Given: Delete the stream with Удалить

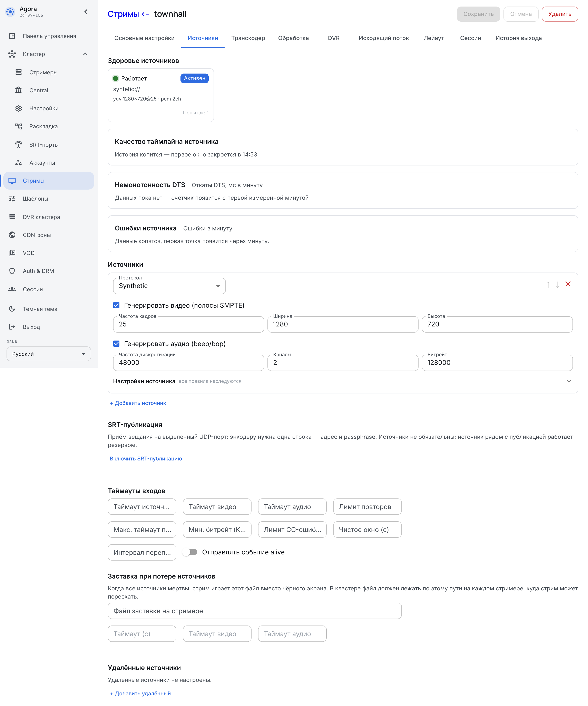Looking at the screenshot, I should [560, 14].
